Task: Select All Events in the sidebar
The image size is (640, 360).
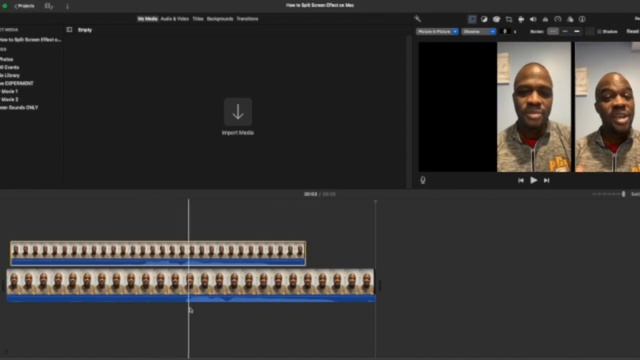Action: pos(9,67)
